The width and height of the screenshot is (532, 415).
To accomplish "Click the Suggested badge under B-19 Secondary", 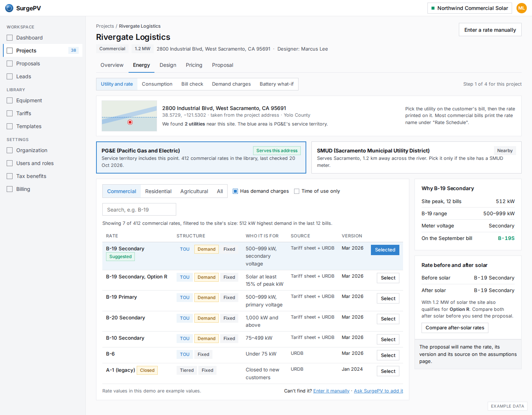I will click(x=120, y=257).
